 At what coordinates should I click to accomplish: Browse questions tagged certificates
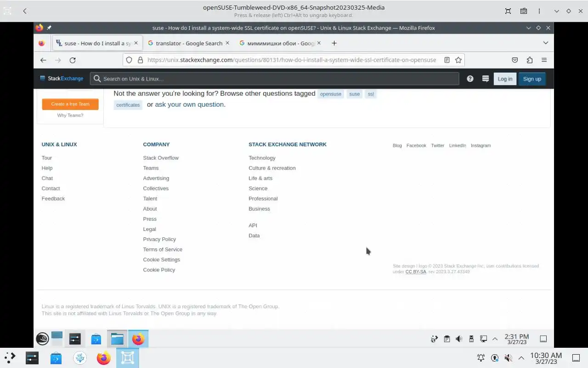128,105
